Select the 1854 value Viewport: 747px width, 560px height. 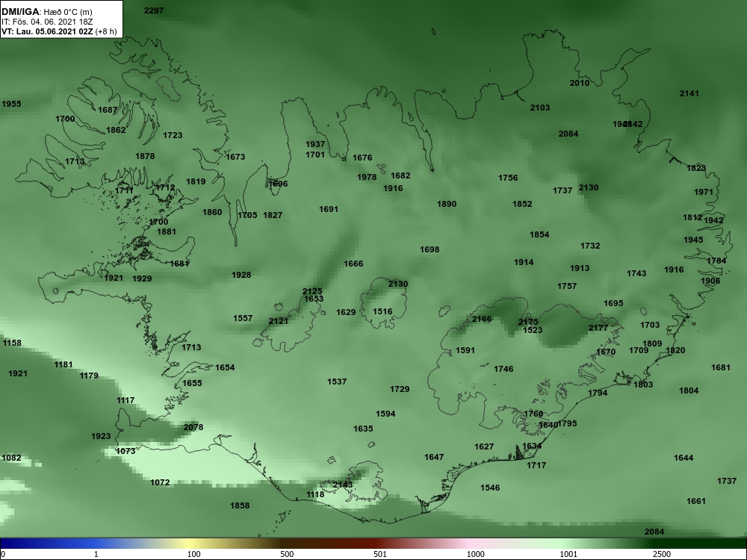(x=539, y=234)
